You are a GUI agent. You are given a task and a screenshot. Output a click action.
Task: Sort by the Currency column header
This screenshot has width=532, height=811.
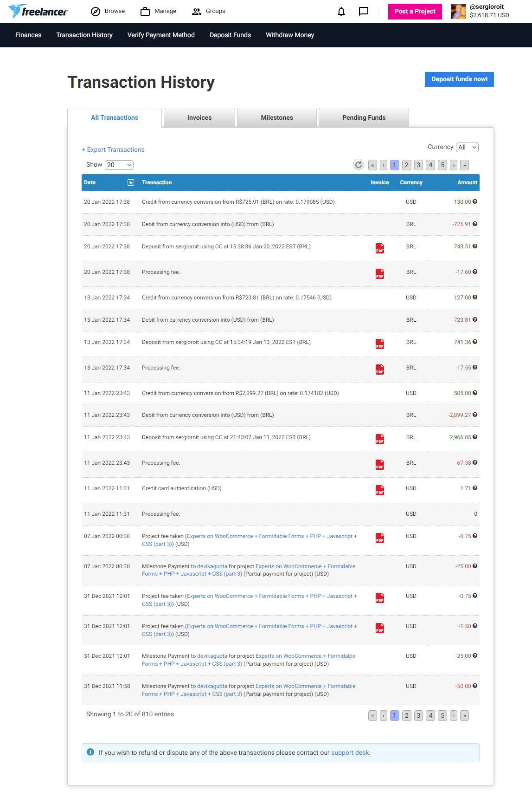pyautogui.click(x=411, y=182)
